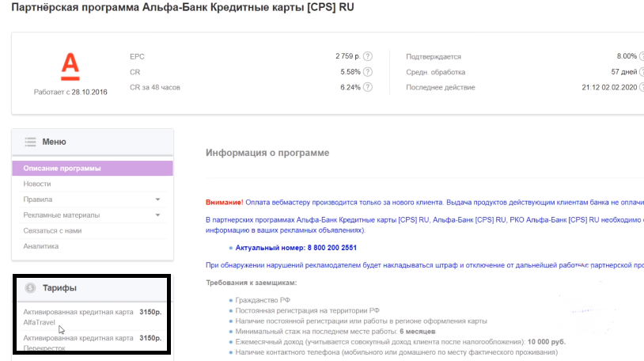Open help icon next to CR 5.58%
This screenshot has height=361, width=644.
pos(368,72)
